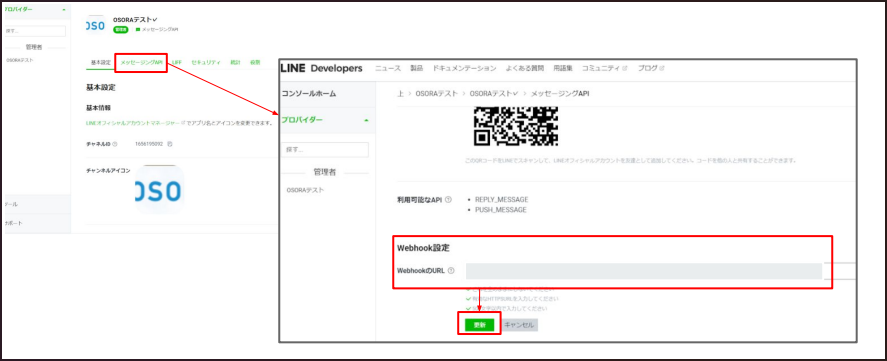Open 製品 in the top navigation
Image resolution: width=887 pixels, height=361 pixels.
416,68
